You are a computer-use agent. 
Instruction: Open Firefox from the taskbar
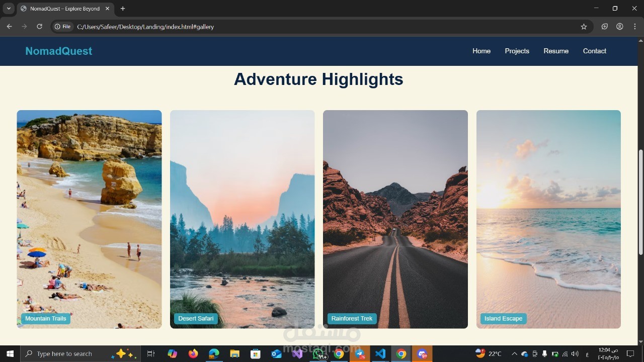(x=193, y=353)
